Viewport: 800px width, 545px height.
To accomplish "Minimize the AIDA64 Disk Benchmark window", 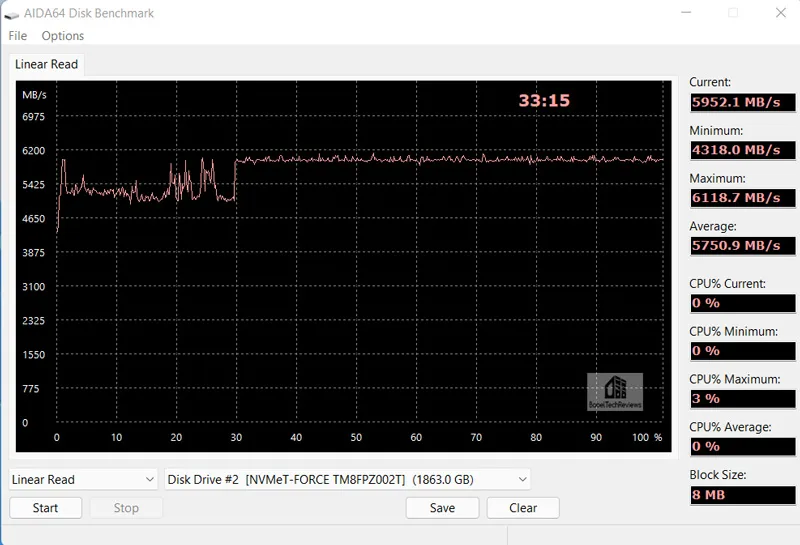I will [686, 13].
